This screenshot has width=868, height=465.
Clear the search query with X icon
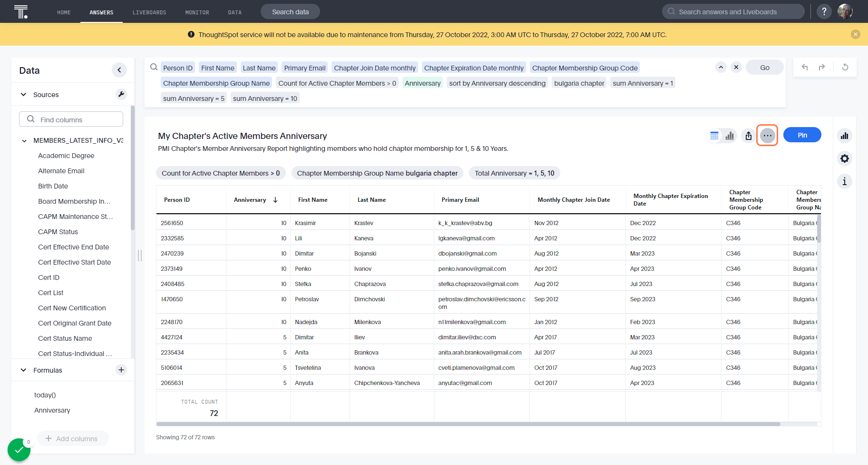736,67
